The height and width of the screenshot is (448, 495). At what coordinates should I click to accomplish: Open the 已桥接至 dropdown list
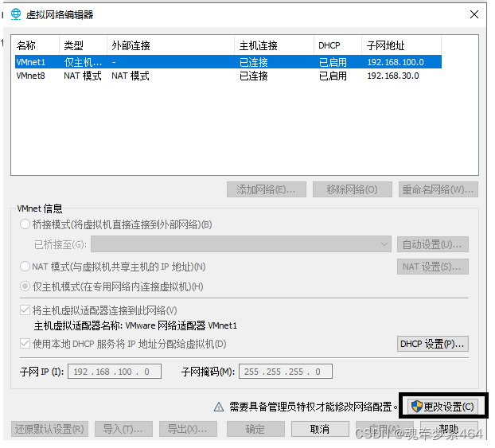[x=241, y=244]
